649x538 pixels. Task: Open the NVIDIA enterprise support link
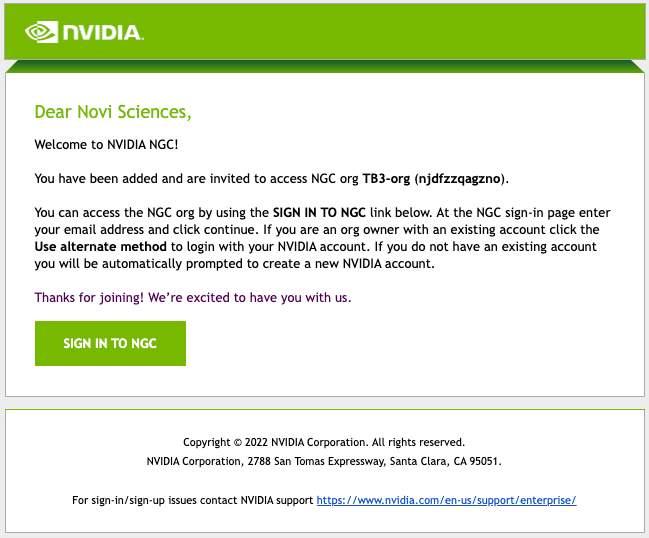pyautogui.click(x=446, y=500)
